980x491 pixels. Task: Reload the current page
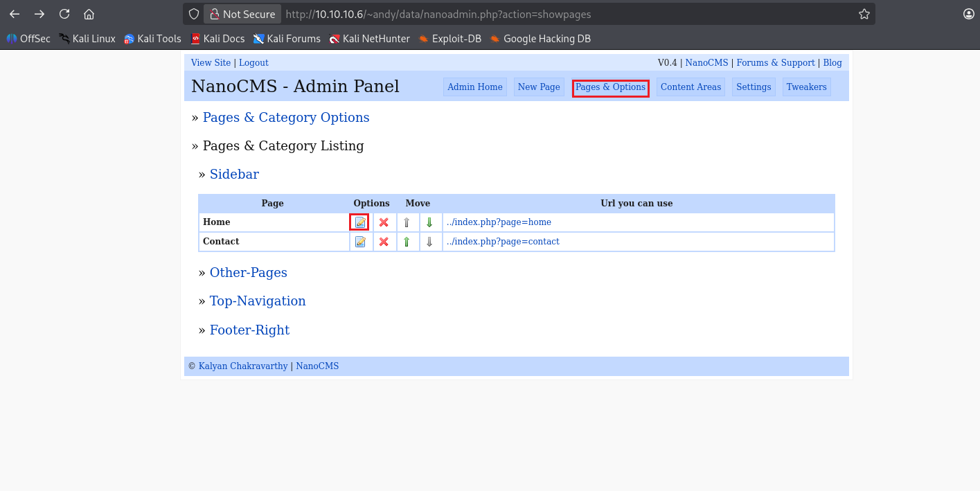click(x=64, y=14)
